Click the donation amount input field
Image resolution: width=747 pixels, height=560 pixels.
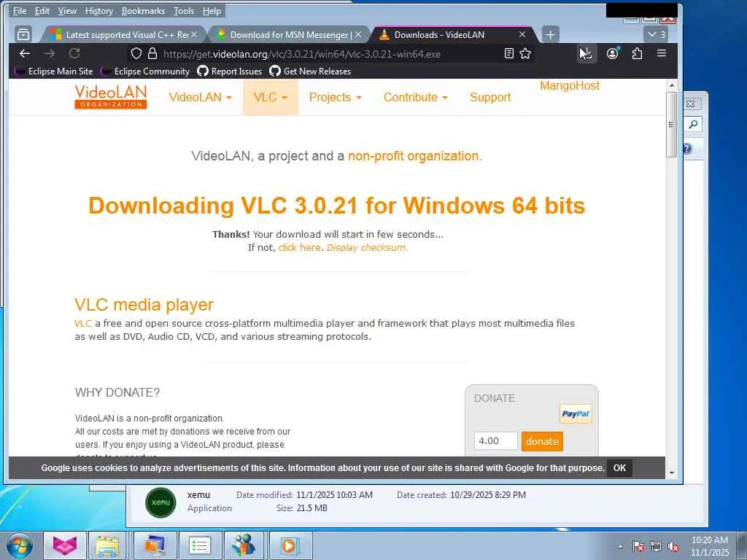[x=495, y=441]
